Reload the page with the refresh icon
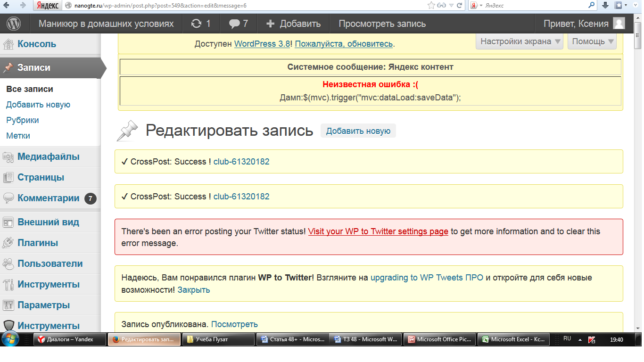Screen dimensions: 644x362 [x=460, y=6]
